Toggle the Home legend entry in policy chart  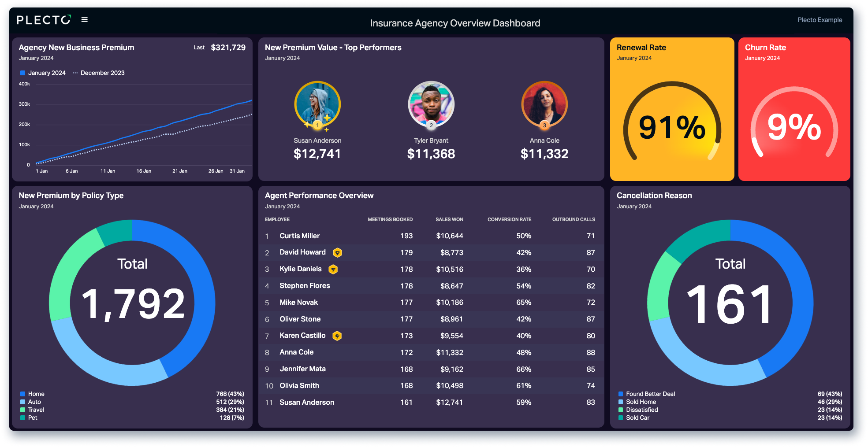click(x=32, y=394)
